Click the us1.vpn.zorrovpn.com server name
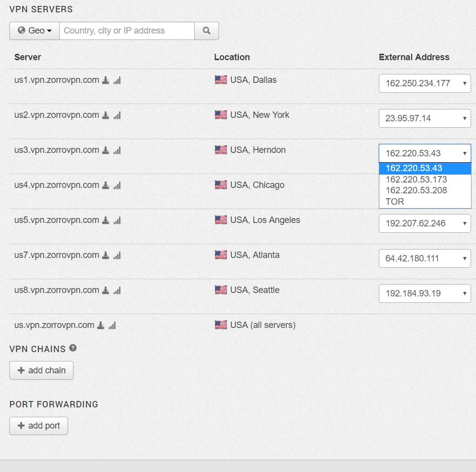The image size is (476, 472). click(57, 80)
